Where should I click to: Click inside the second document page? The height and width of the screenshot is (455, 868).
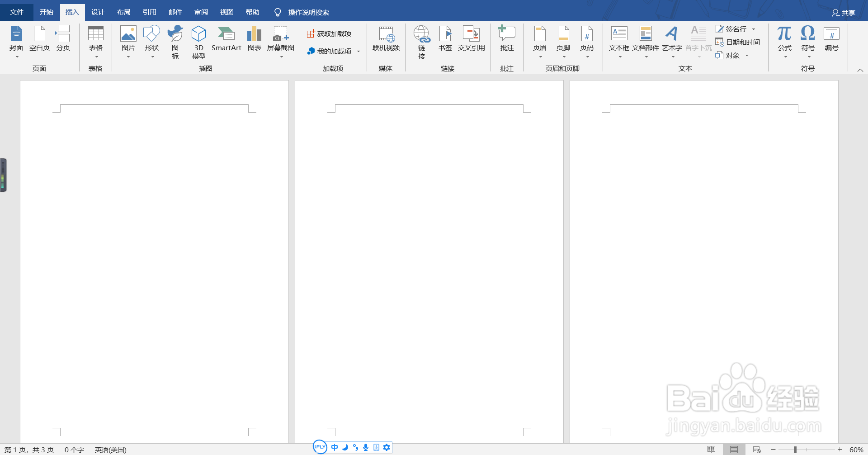tap(429, 261)
